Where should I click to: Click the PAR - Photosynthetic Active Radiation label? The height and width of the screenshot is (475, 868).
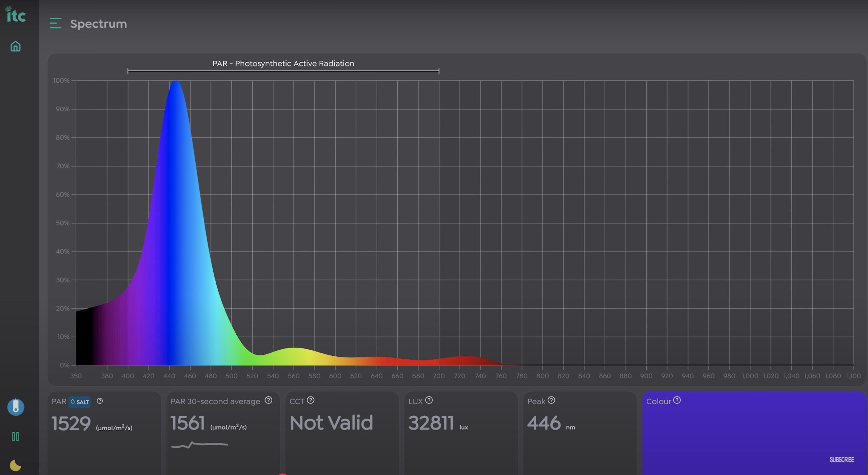tap(283, 63)
